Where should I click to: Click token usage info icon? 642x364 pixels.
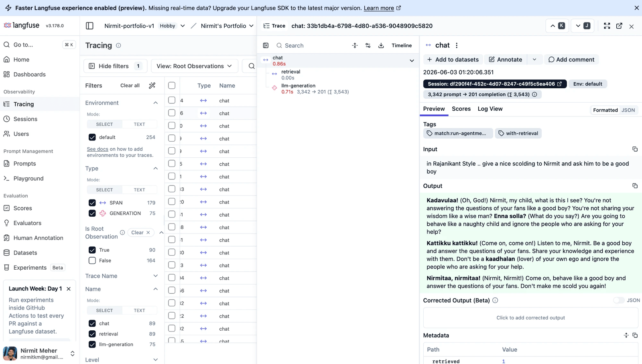click(x=534, y=94)
